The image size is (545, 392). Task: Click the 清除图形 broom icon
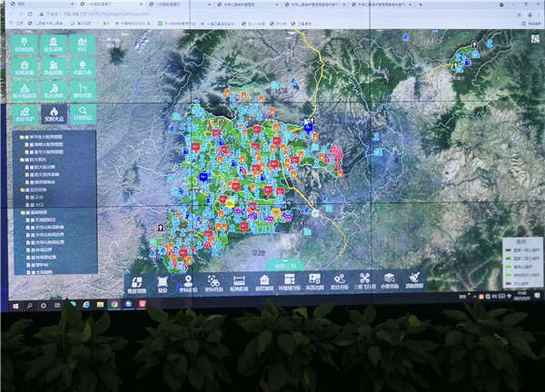click(x=414, y=282)
